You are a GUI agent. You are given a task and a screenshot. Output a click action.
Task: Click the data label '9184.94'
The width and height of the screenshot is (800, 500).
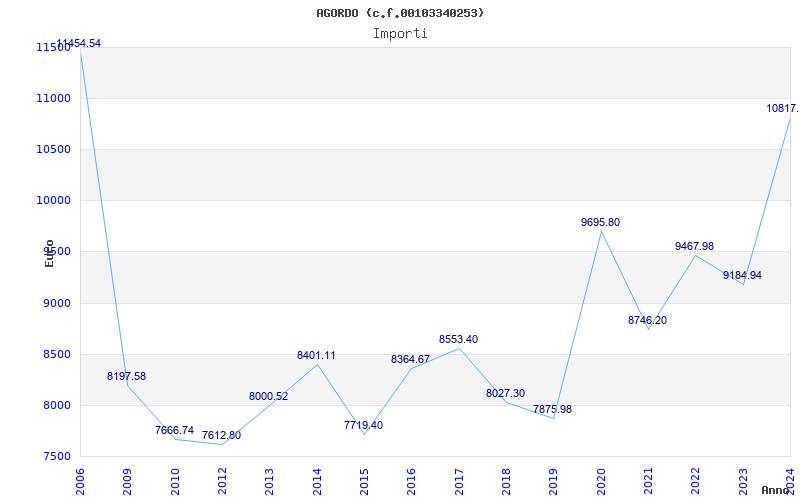coord(742,276)
